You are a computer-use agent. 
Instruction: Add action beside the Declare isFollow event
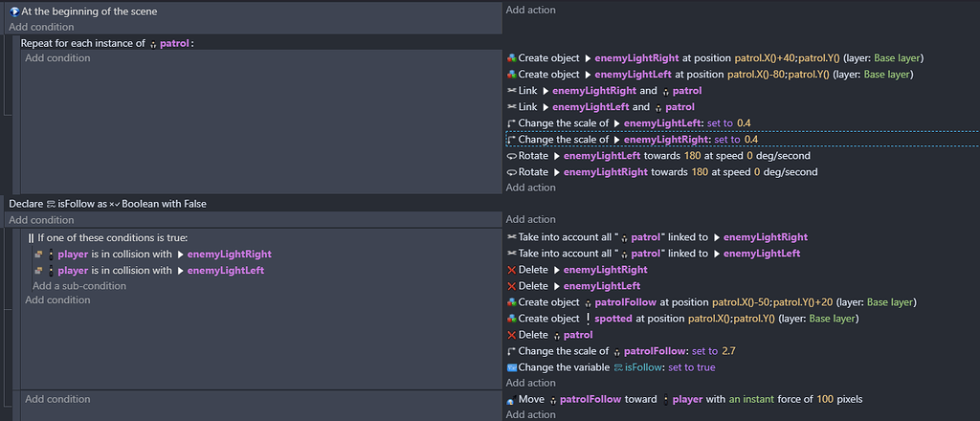point(530,219)
